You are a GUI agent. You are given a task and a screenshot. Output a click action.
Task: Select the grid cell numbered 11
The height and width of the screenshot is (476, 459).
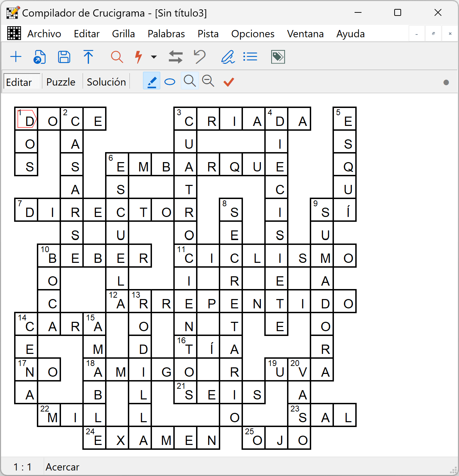point(185,256)
